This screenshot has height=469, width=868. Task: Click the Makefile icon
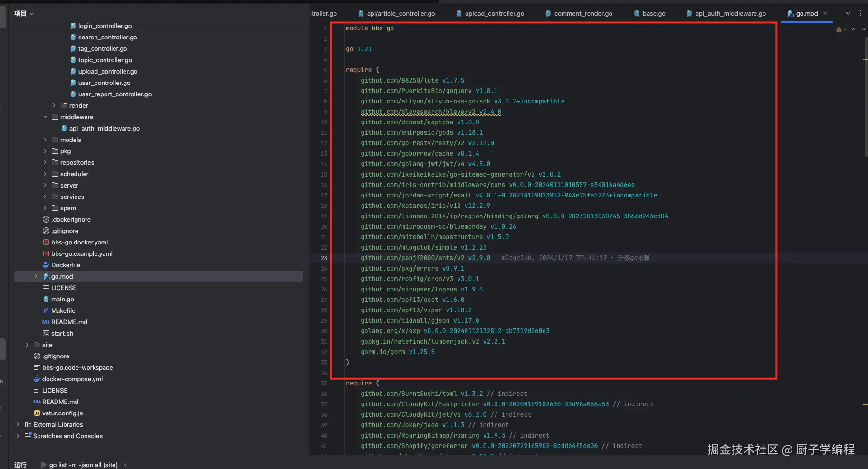tap(46, 310)
